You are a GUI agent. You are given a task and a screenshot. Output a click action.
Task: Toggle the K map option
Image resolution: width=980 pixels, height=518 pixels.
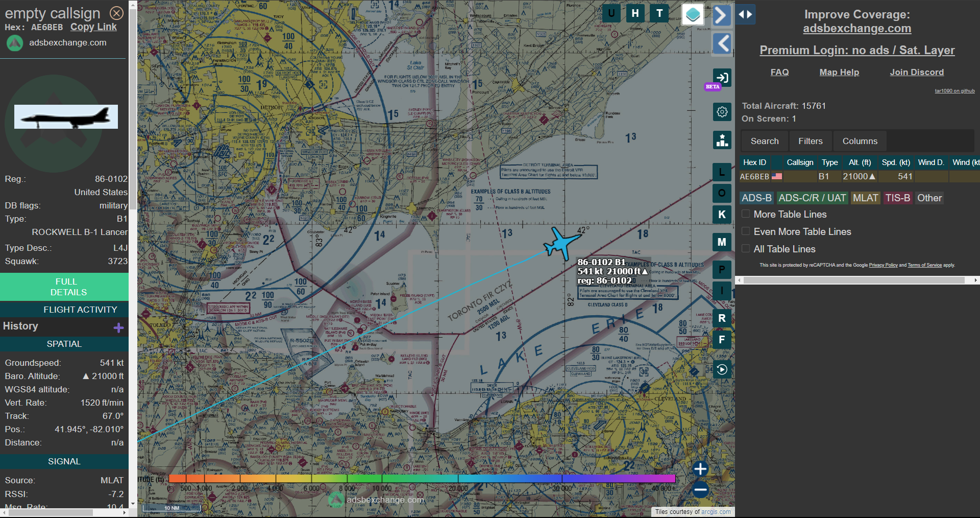click(x=722, y=215)
